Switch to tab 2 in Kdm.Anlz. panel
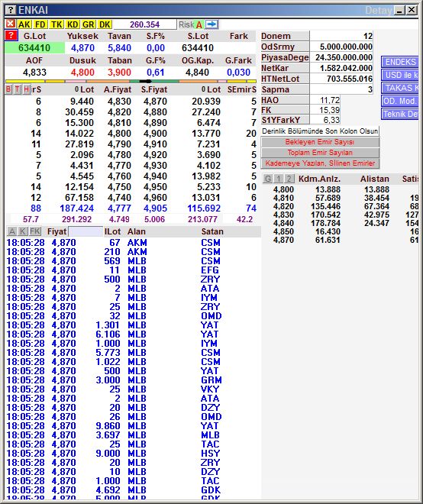 [x=289, y=179]
